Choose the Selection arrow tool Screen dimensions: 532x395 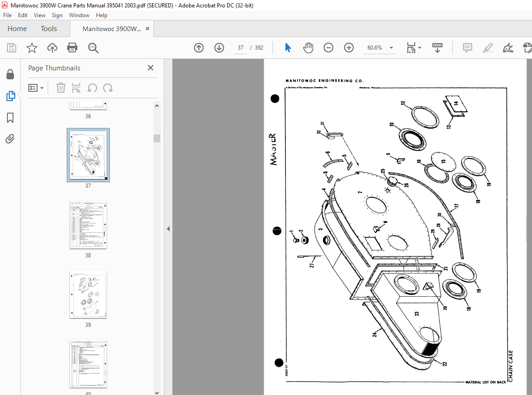click(288, 48)
